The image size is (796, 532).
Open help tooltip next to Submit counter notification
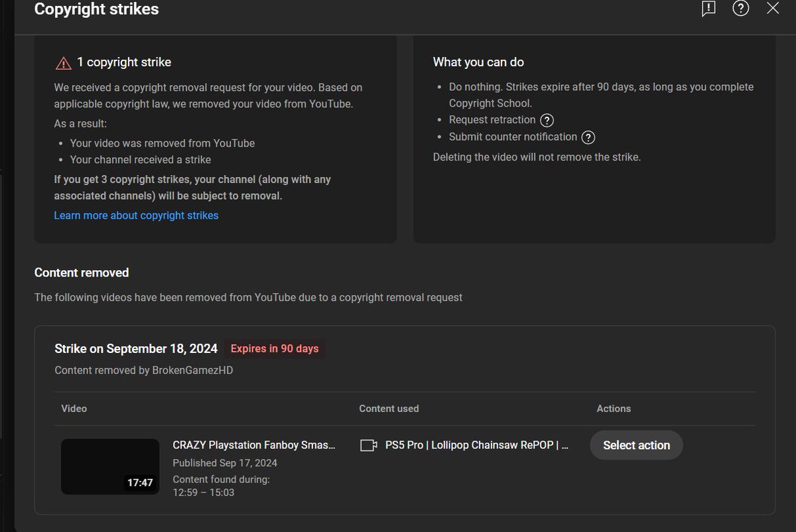click(x=588, y=137)
